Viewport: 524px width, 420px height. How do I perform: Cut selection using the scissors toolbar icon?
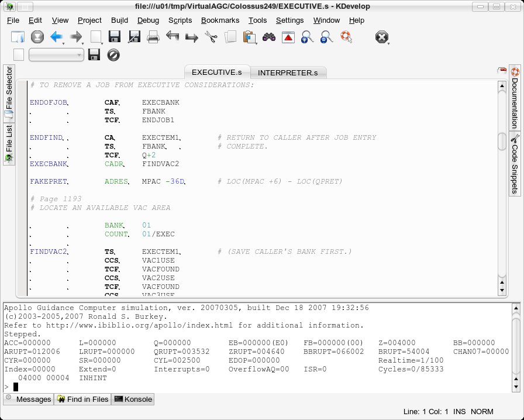point(212,36)
